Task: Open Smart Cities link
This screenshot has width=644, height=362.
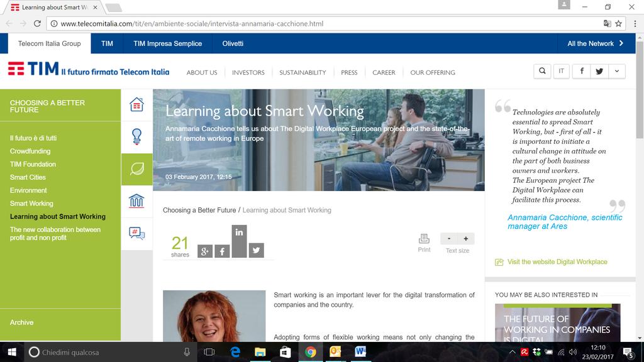Action: point(28,177)
